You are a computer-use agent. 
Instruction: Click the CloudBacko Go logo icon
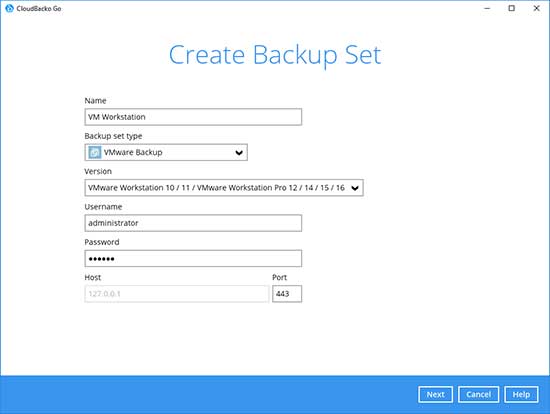9,8
